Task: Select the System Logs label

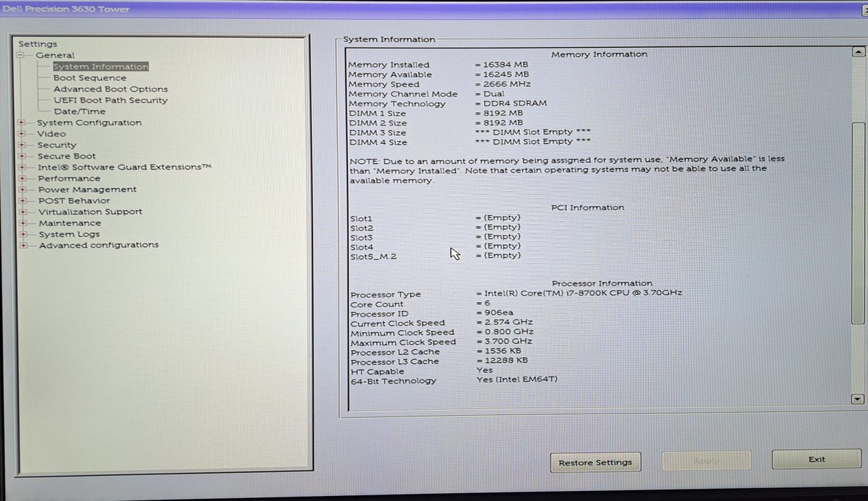Action: point(69,234)
